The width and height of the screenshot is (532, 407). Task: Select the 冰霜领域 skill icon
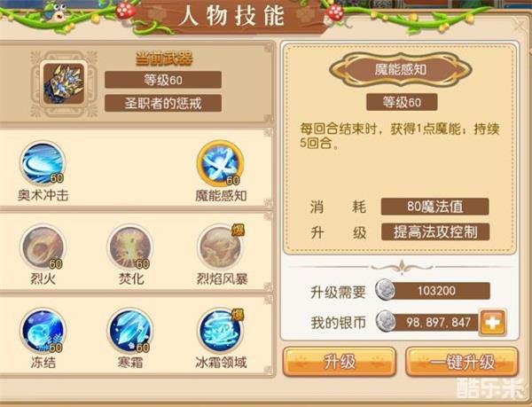coord(220,331)
